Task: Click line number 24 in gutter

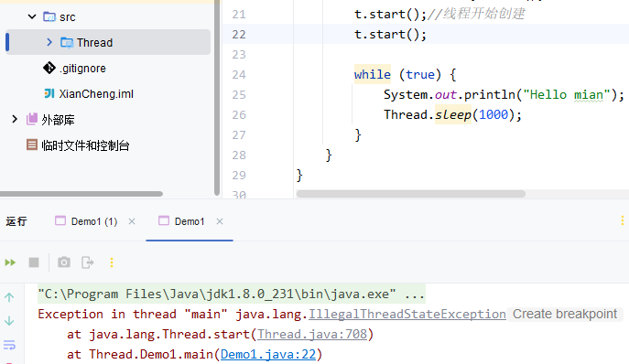Action: pos(239,75)
